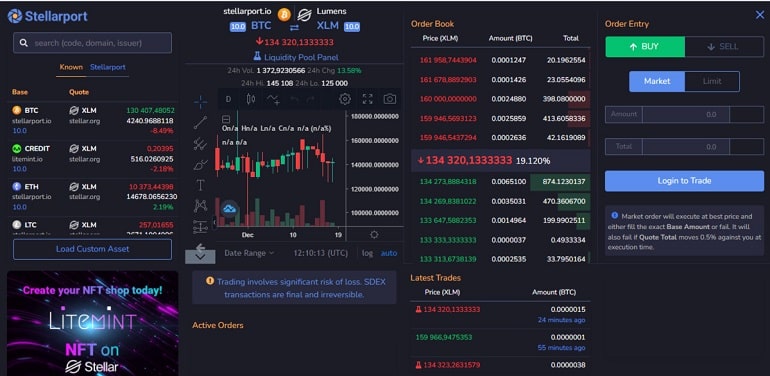Open the Liquidity Pool Panel

click(x=296, y=57)
